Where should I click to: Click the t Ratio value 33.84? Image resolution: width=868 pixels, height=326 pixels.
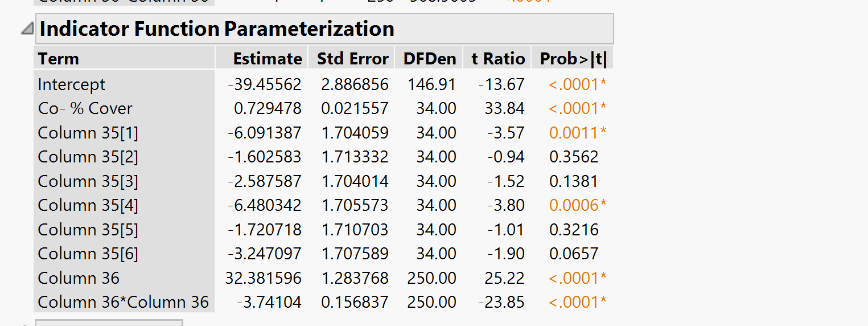(504, 108)
